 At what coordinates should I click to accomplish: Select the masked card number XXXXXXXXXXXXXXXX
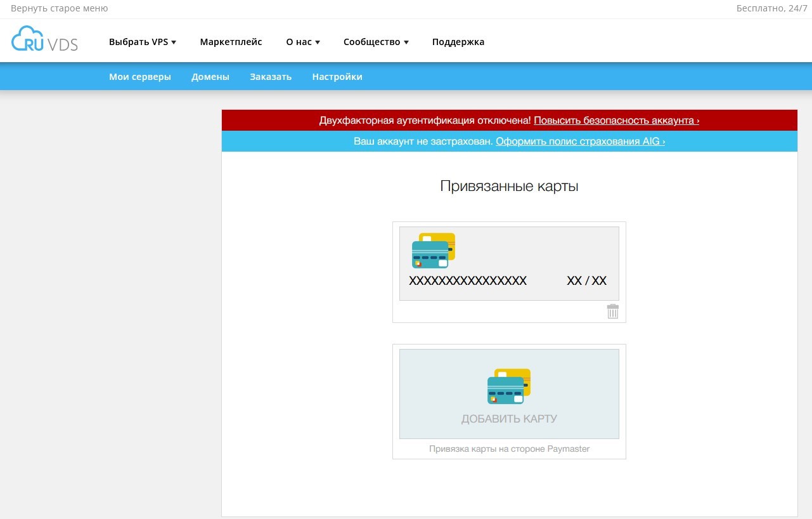coord(468,281)
